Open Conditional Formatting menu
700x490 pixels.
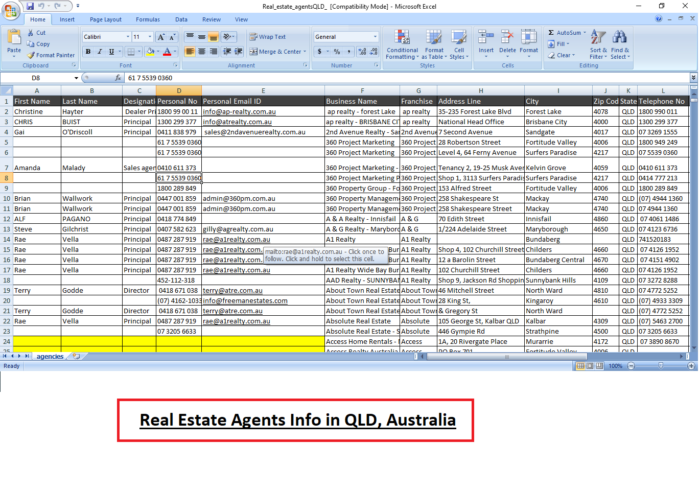click(402, 44)
